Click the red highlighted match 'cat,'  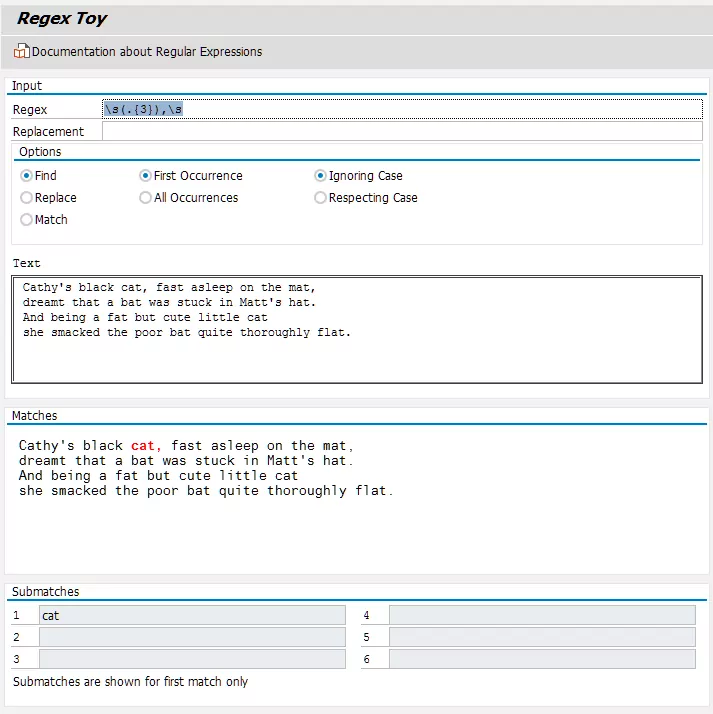(x=147, y=446)
